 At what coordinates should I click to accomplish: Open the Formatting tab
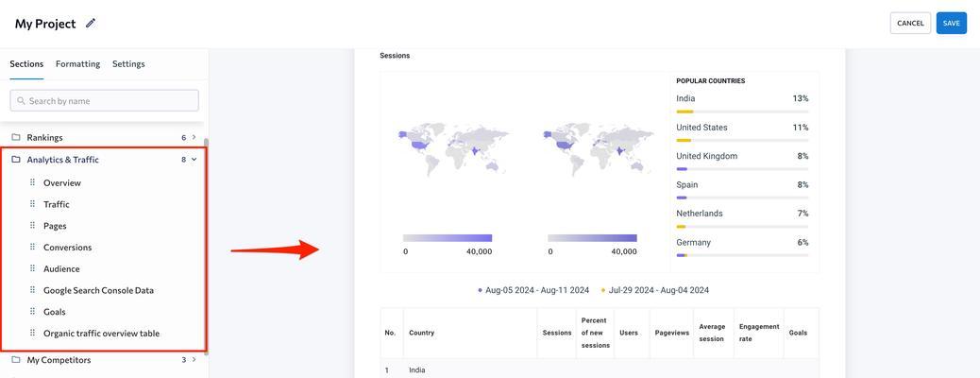point(77,64)
